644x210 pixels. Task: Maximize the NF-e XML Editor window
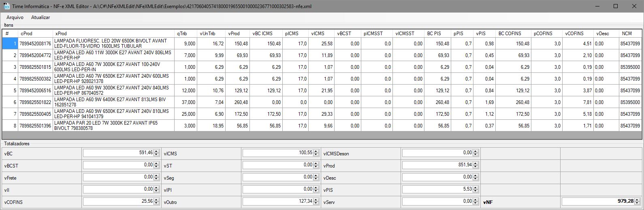616,6
